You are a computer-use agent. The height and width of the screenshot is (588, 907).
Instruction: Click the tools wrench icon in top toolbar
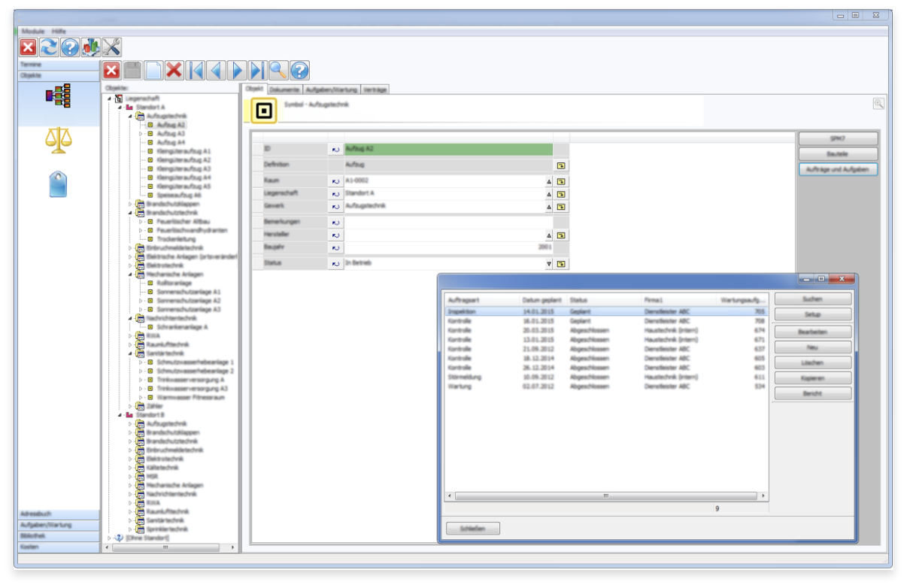[x=112, y=47]
